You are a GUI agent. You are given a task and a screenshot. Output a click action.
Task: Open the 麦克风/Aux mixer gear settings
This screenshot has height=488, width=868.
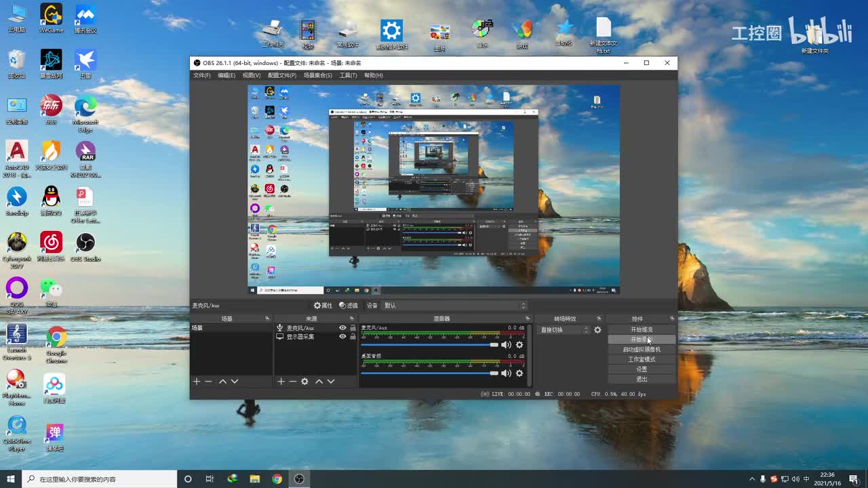click(x=519, y=345)
